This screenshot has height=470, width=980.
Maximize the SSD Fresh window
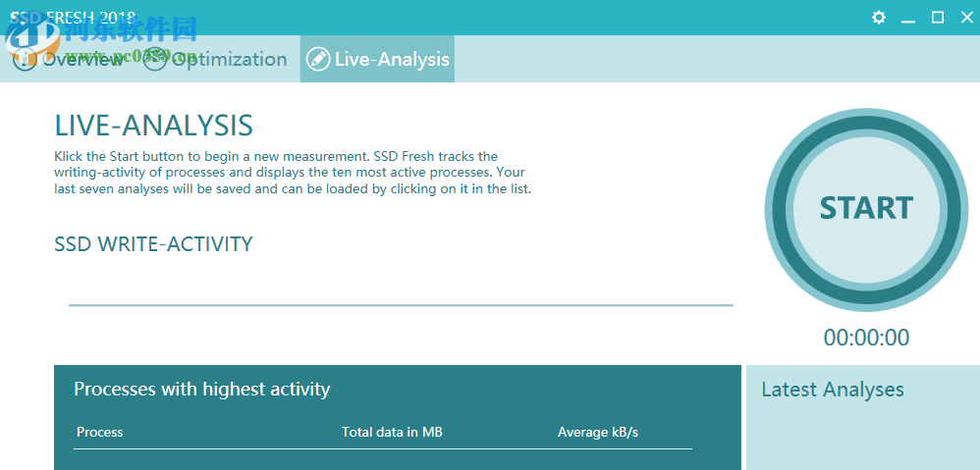pyautogui.click(x=938, y=18)
